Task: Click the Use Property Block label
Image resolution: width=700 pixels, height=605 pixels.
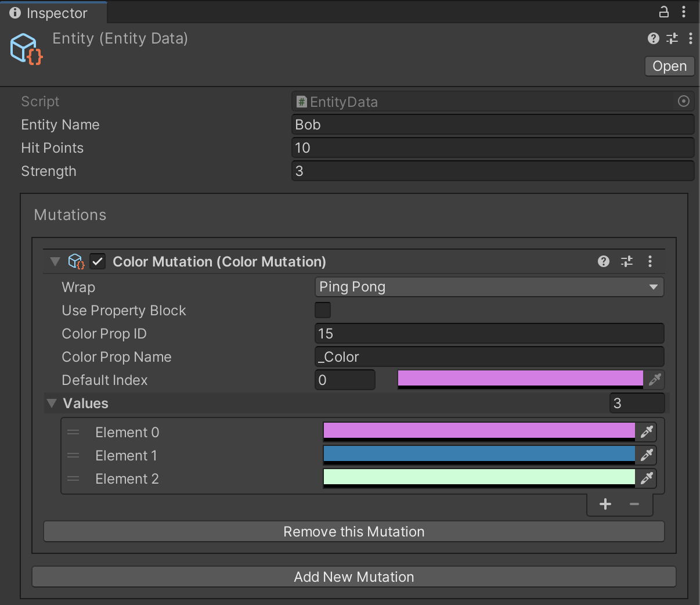Action: click(x=124, y=311)
